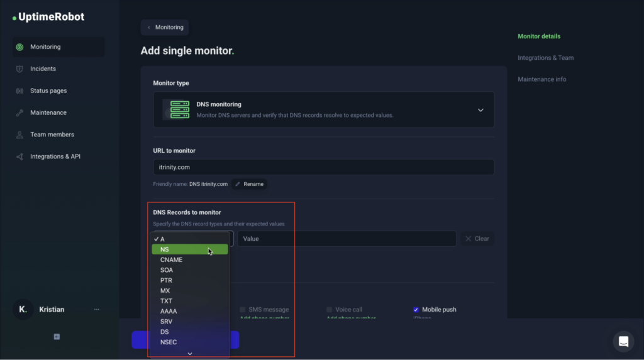Click the Status pages broadcast icon
The height and width of the screenshot is (360, 644).
(x=19, y=90)
